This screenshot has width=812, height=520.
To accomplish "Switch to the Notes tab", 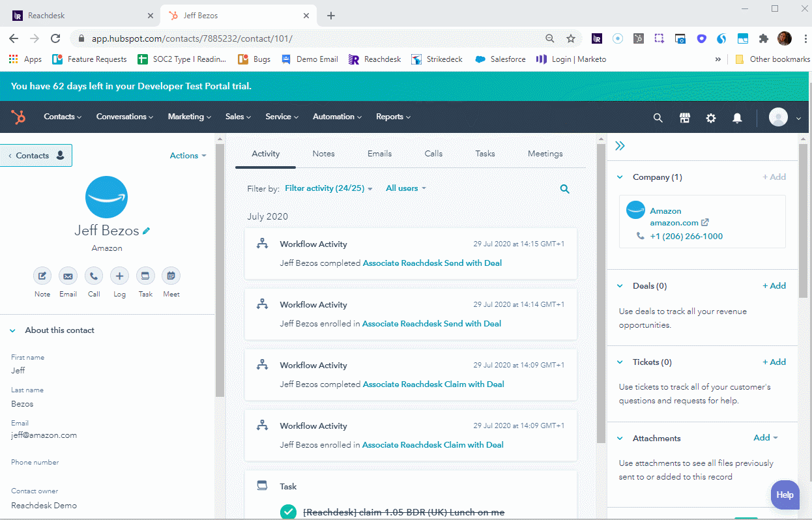I will [323, 154].
